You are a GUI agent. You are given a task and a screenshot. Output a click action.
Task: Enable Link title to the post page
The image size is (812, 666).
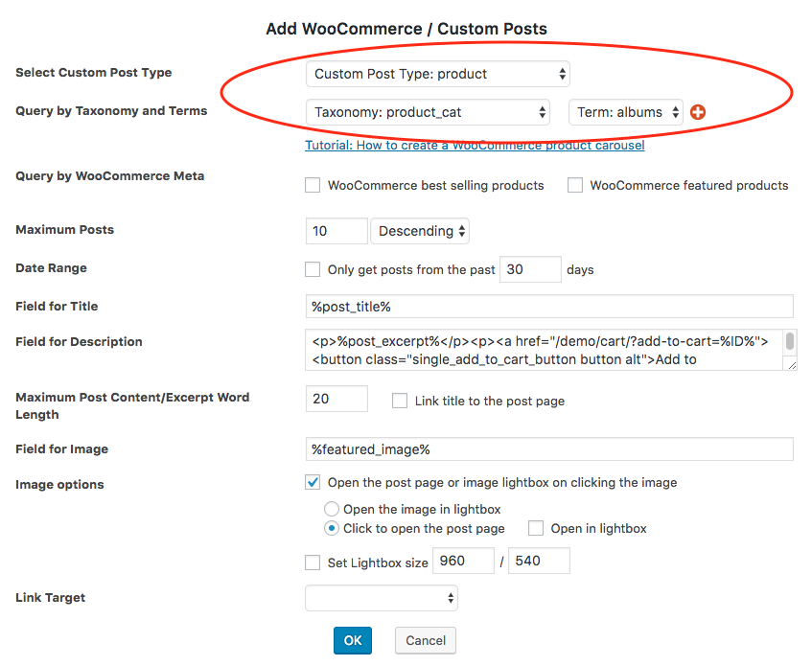click(x=400, y=401)
